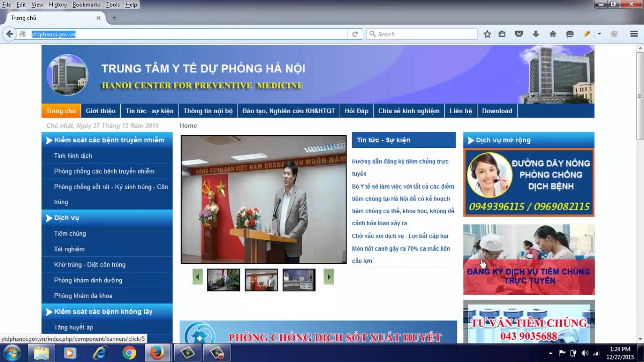Open the Hello chat bubble icon
Viewport: 644px width, 362px height.
[x=570, y=34]
